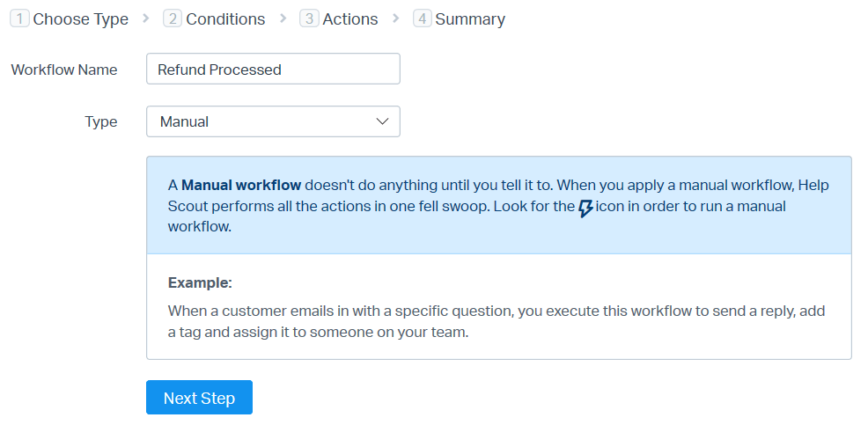Click the chevron after Conditions
This screenshot has width=868, height=425.
pos(283,18)
